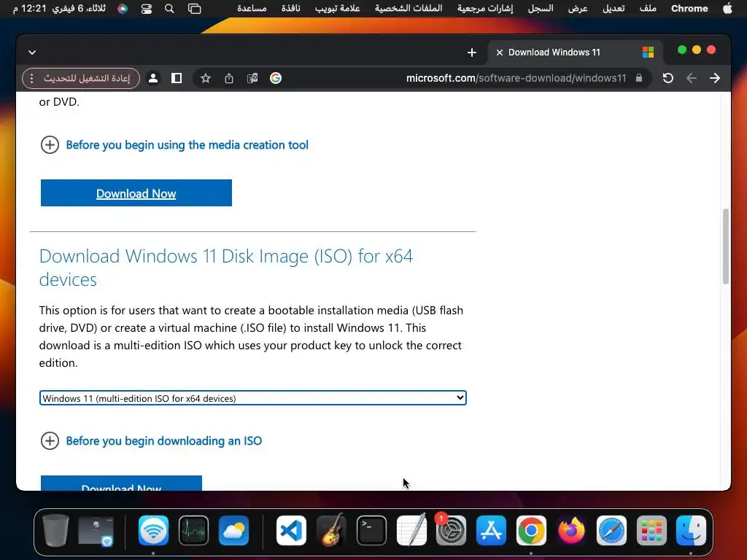Image resolution: width=747 pixels, height=560 pixels.
Task: Click the share page icon
Action: 228,78
